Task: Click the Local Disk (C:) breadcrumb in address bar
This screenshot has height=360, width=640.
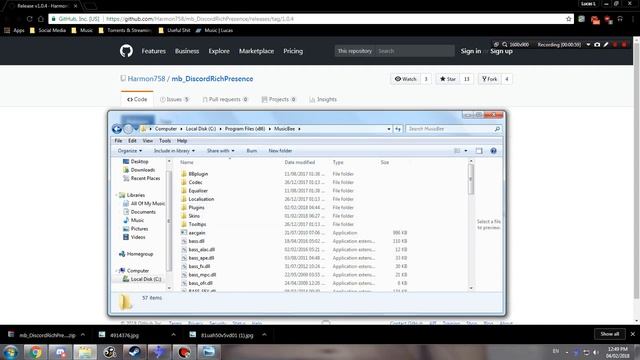Action: [201, 129]
